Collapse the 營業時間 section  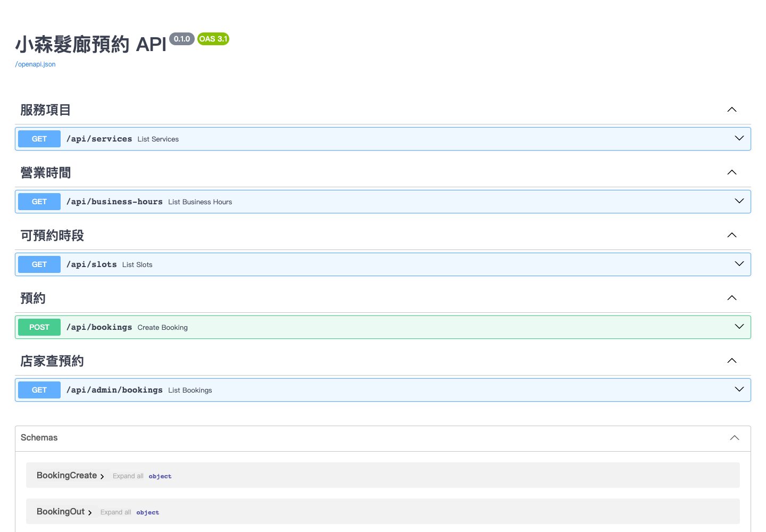[x=732, y=172]
